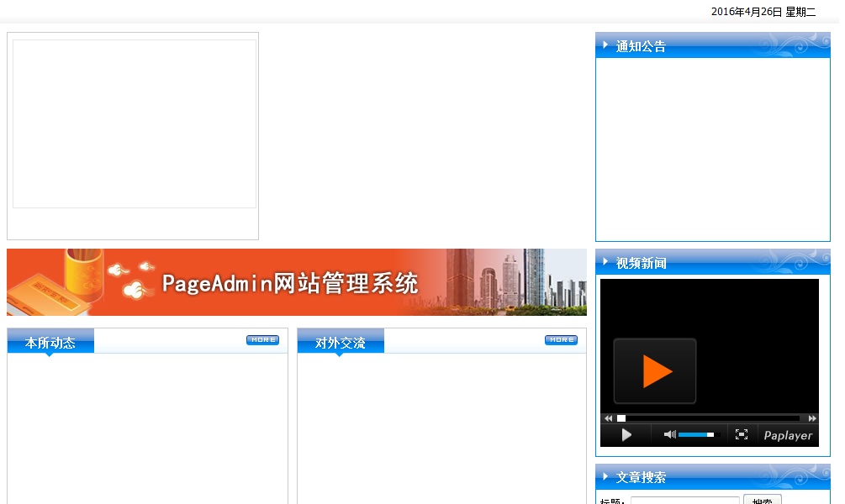Click the Paplayer logo in player bar
Viewport: 845px width, 504px height.
point(788,435)
